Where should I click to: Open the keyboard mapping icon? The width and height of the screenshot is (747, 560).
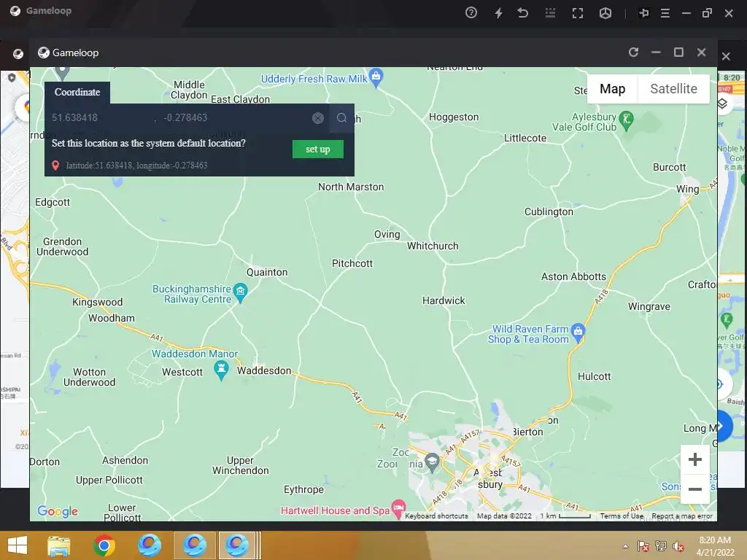[550, 13]
